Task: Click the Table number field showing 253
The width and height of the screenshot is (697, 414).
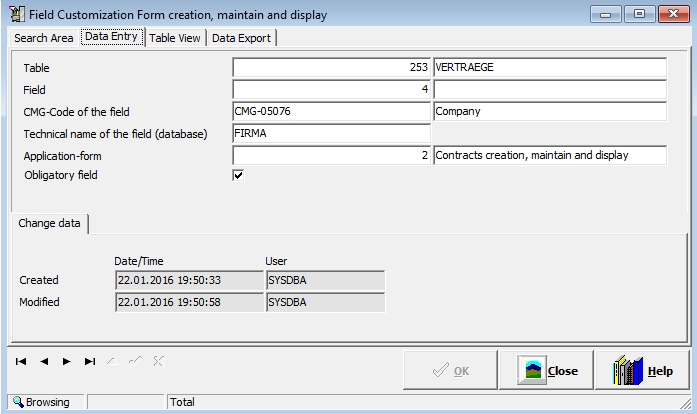Action: (x=331, y=68)
